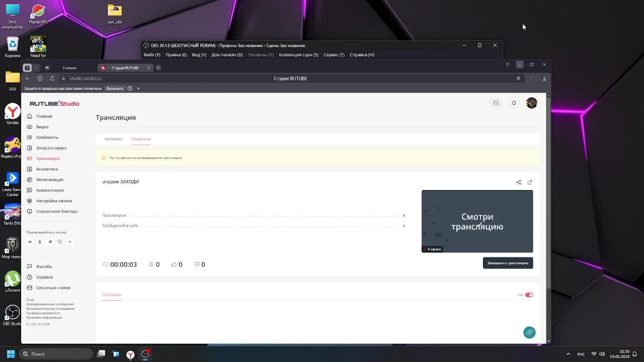The width and height of the screenshot is (644, 362).
Task: Switch to the Главная browser tab
Action: pyautogui.click(x=69, y=68)
